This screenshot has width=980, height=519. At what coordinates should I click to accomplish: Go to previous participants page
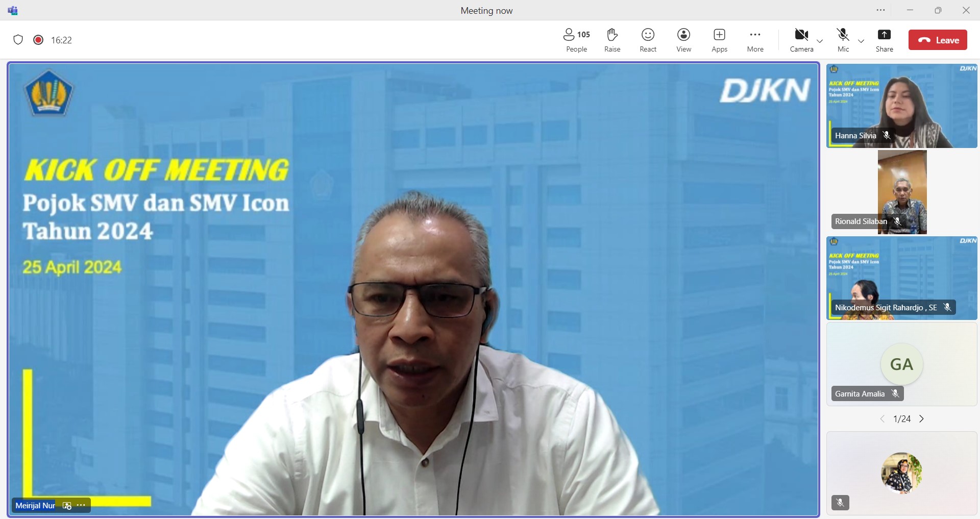pyautogui.click(x=882, y=419)
